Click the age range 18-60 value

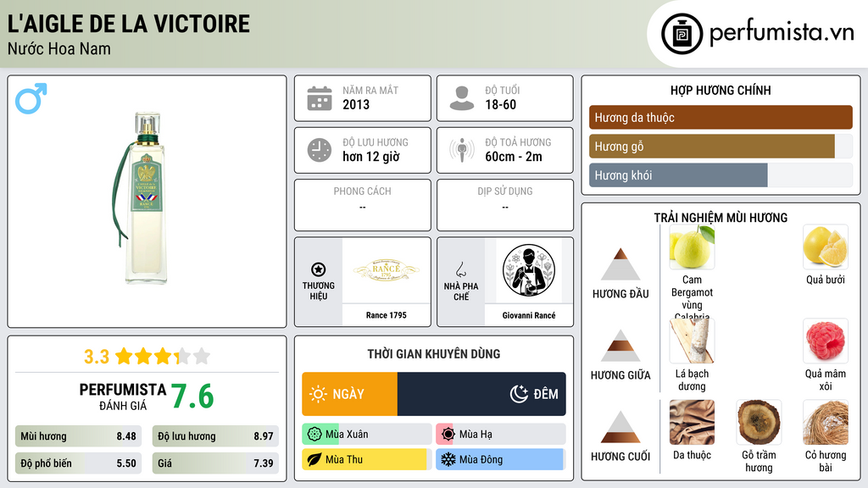pos(500,104)
